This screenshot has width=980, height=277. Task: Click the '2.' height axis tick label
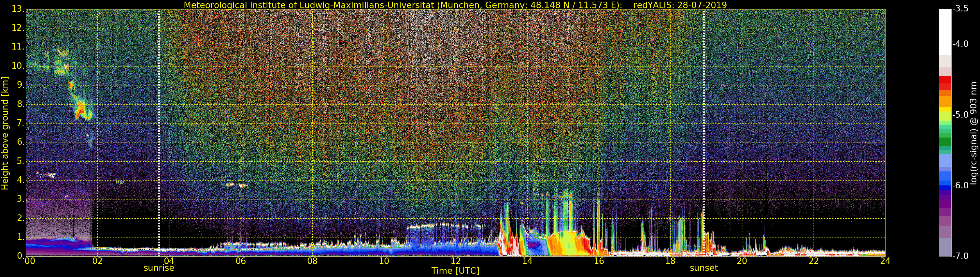20,218
